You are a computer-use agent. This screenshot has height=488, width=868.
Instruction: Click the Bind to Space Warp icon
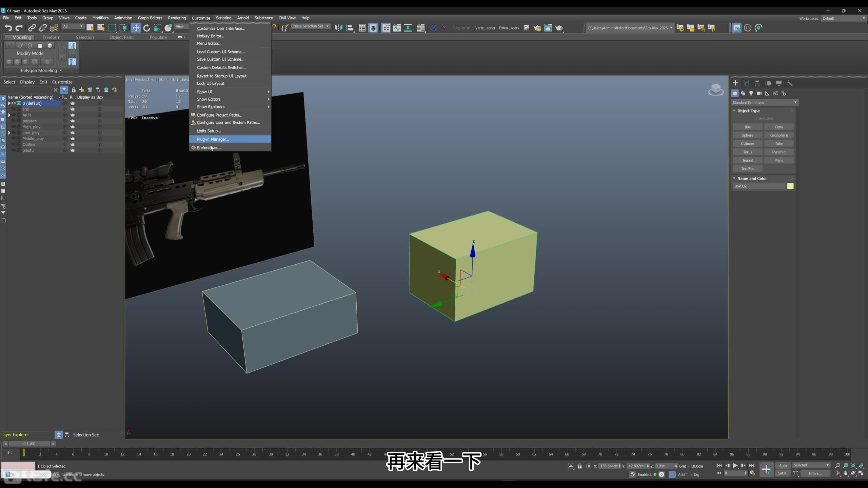pos(54,28)
